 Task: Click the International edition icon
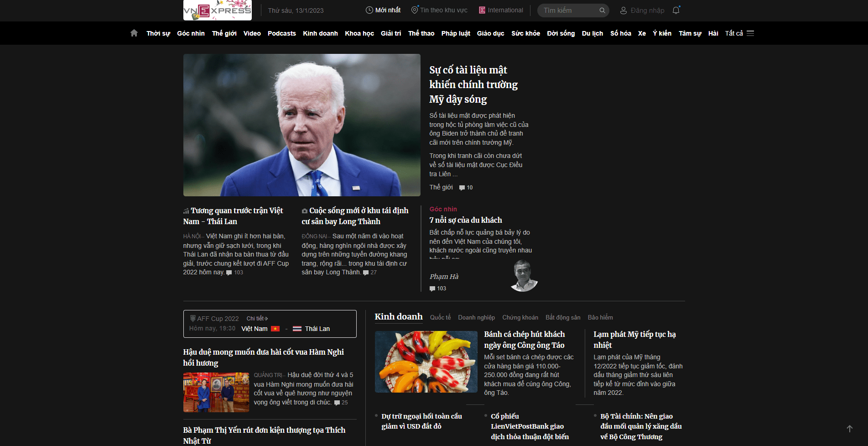click(482, 10)
